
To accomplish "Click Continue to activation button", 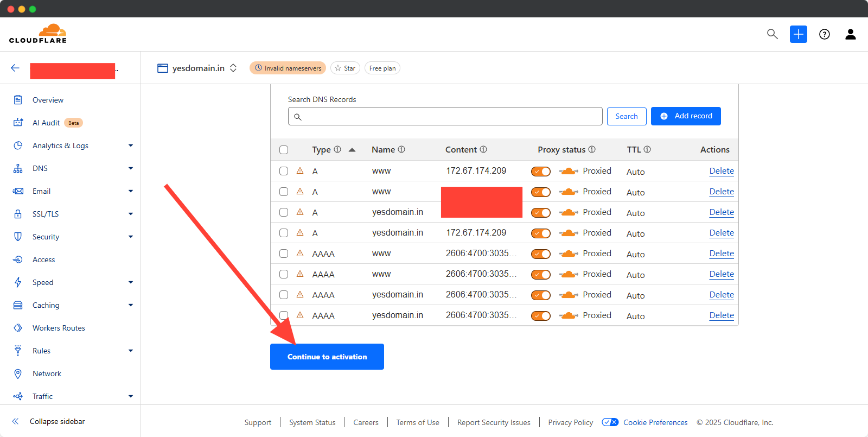I will (x=327, y=357).
